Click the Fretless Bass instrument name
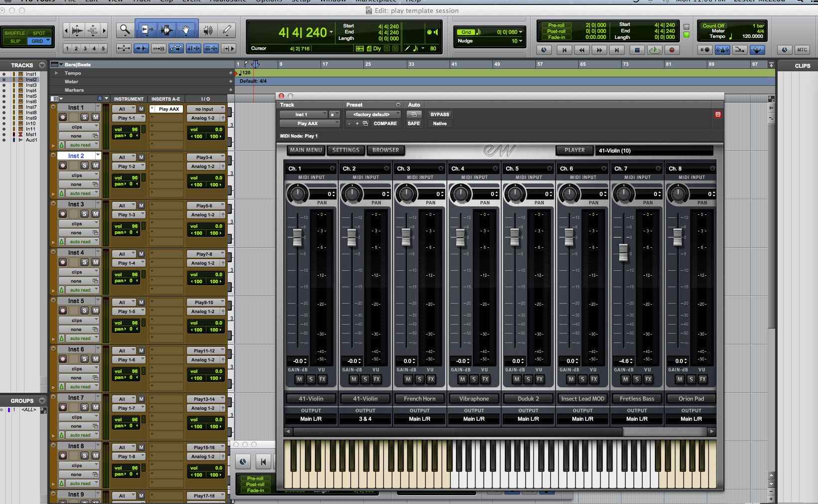The height and width of the screenshot is (504, 818). 637,399
